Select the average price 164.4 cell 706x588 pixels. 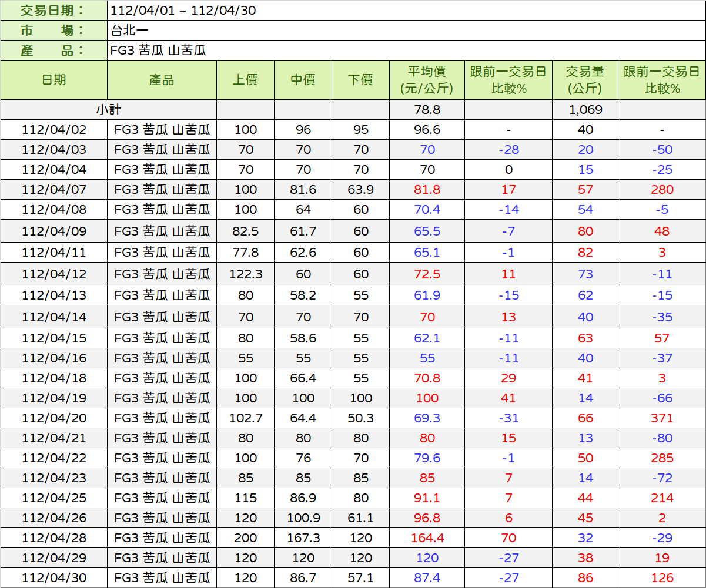[x=427, y=538]
